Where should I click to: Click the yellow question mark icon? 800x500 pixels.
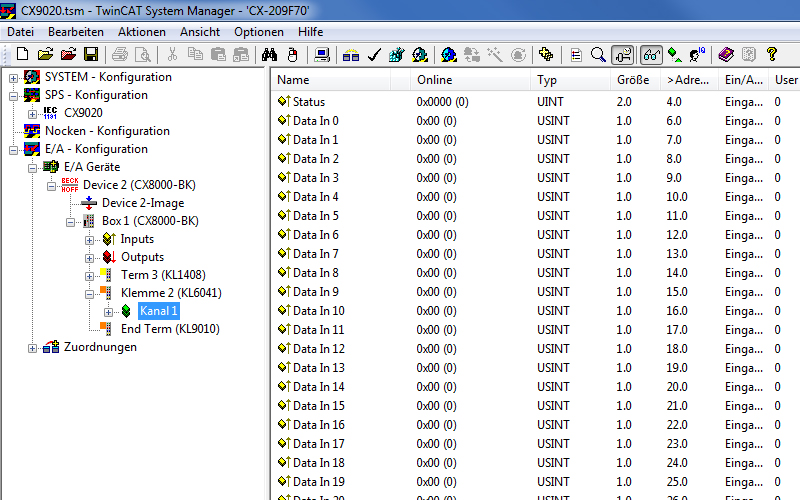tap(771, 54)
